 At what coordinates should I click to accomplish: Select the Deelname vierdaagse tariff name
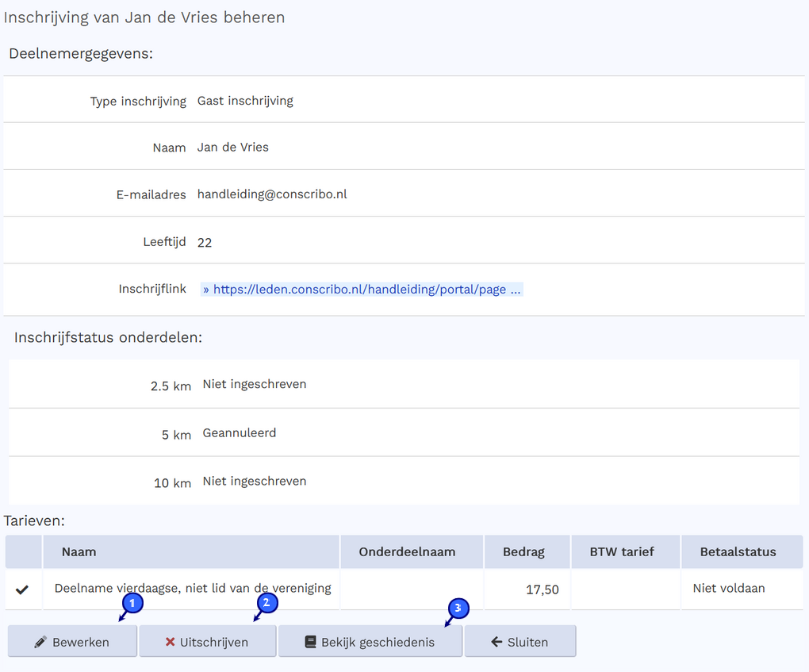pos(193,589)
